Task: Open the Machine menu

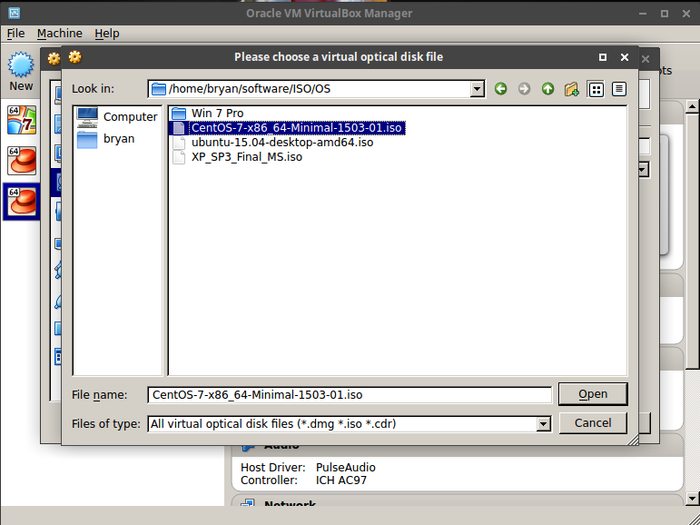Action: point(59,33)
